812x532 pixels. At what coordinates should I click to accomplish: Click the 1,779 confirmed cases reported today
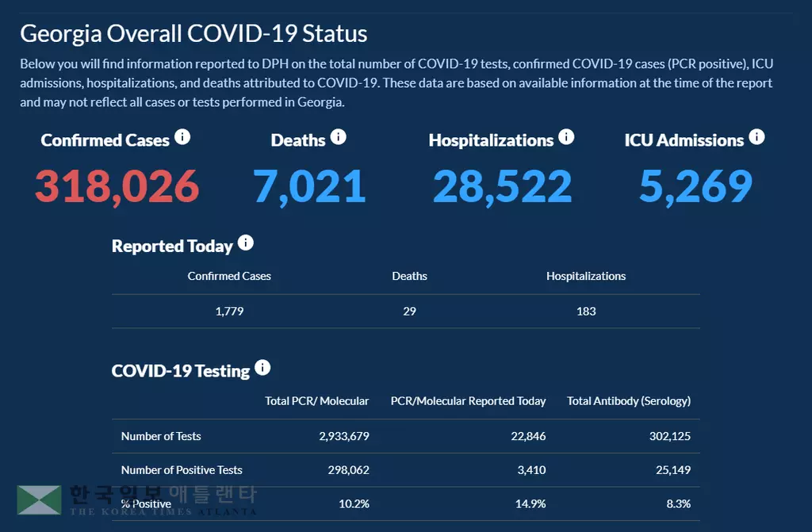(229, 311)
